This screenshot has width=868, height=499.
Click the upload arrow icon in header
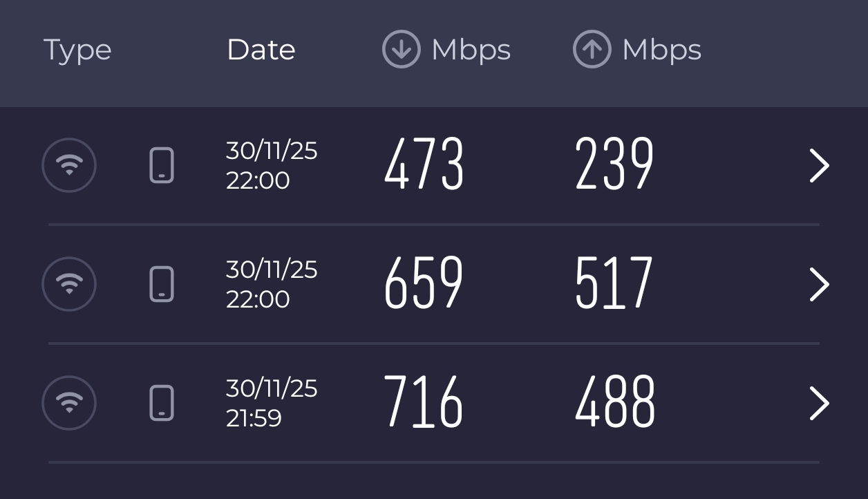click(592, 50)
